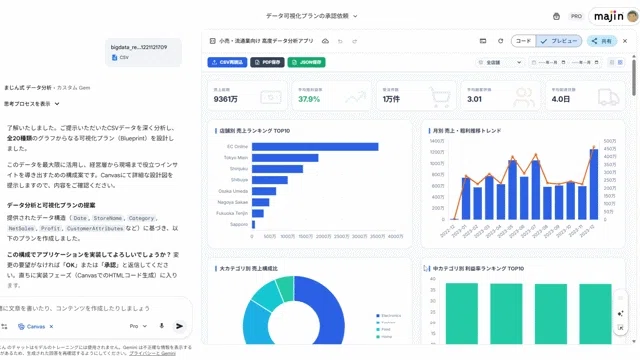Click the sparkle AI icon in floating toolbar
Image resolution: width=640 pixels, height=360 pixels.
click(x=620, y=313)
